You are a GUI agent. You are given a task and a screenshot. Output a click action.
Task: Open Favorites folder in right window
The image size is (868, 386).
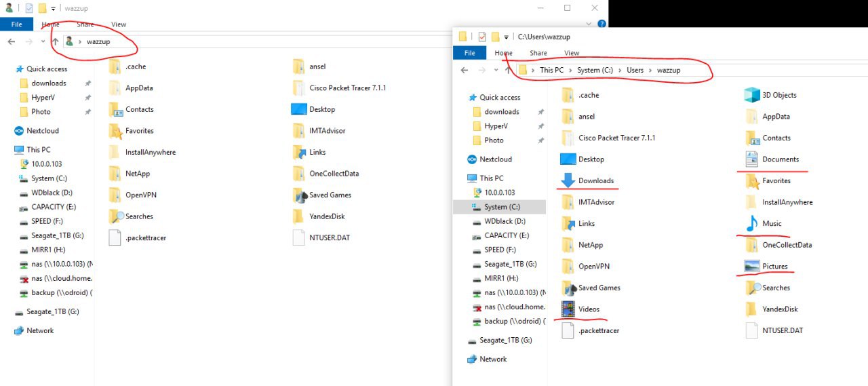[768, 180]
